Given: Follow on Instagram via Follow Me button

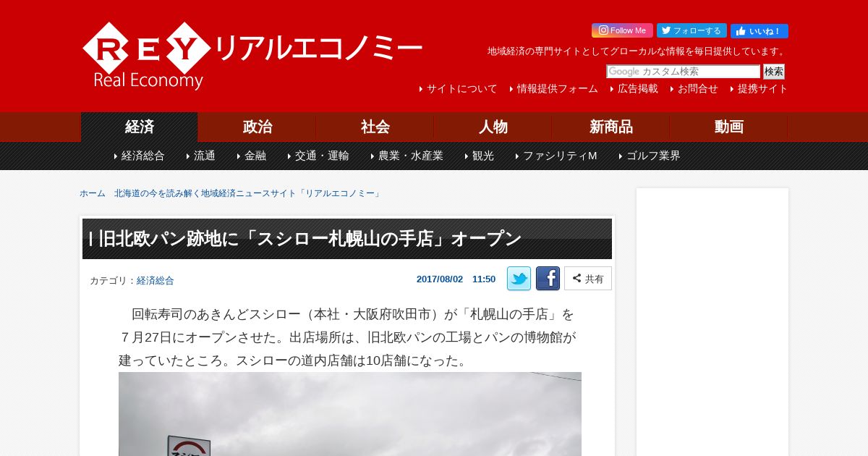Looking at the screenshot, I should click(622, 30).
